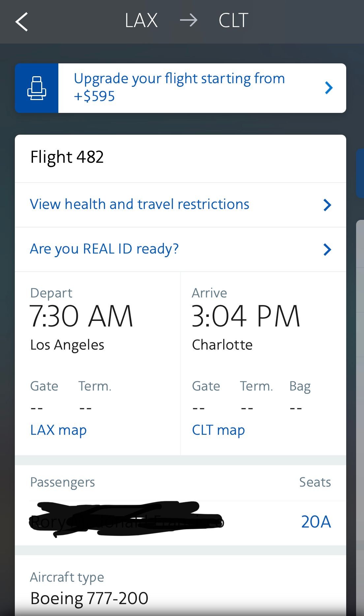Tap the Flight 482 header
Screen dimensions: 364x616
click(x=67, y=157)
